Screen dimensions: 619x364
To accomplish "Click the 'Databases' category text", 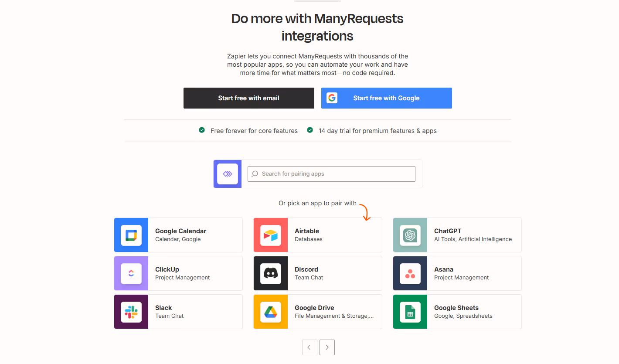I will (x=309, y=239).
